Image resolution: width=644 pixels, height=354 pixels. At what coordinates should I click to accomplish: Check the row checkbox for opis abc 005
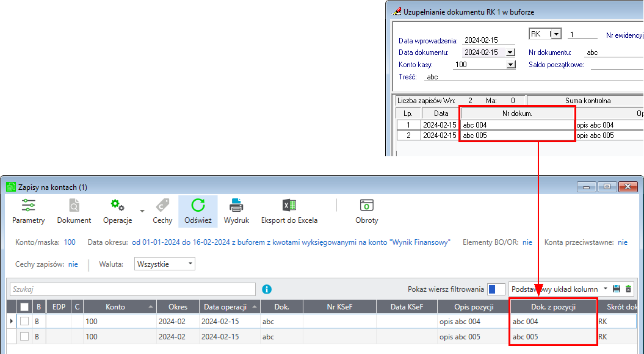[x=24, y=337]
